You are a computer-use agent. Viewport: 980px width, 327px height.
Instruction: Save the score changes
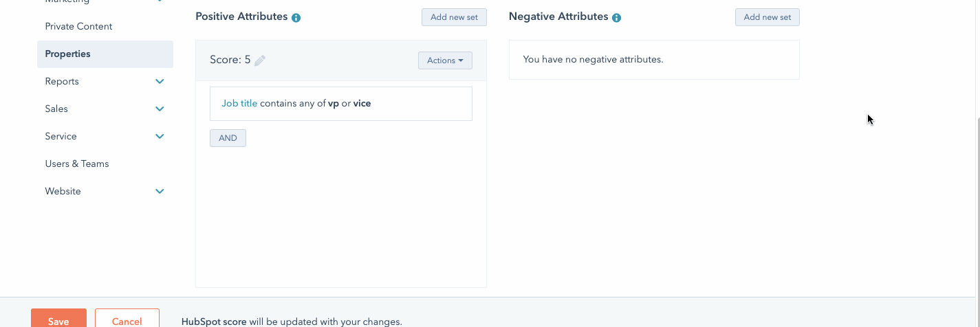coord(58,318)
